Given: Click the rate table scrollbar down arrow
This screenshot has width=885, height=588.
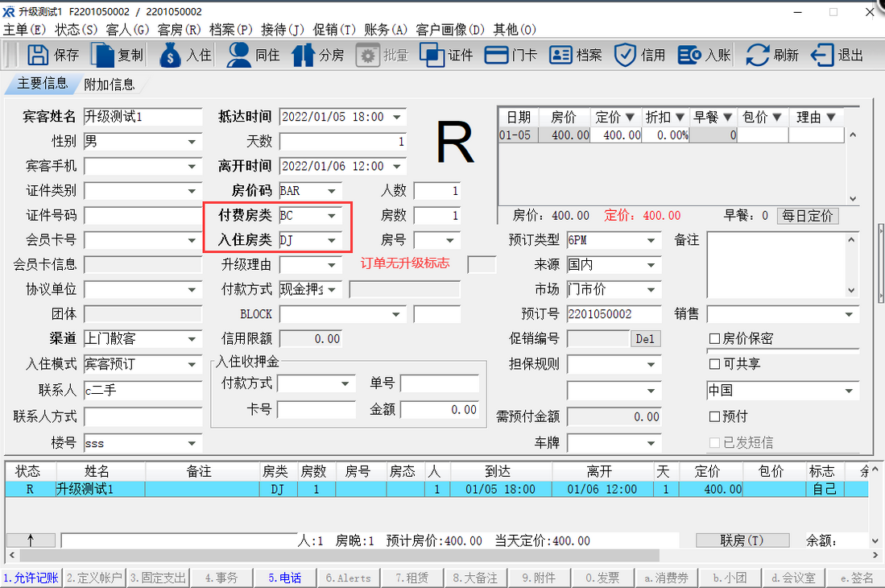Looking at the screenshot, I should point(853,199).
